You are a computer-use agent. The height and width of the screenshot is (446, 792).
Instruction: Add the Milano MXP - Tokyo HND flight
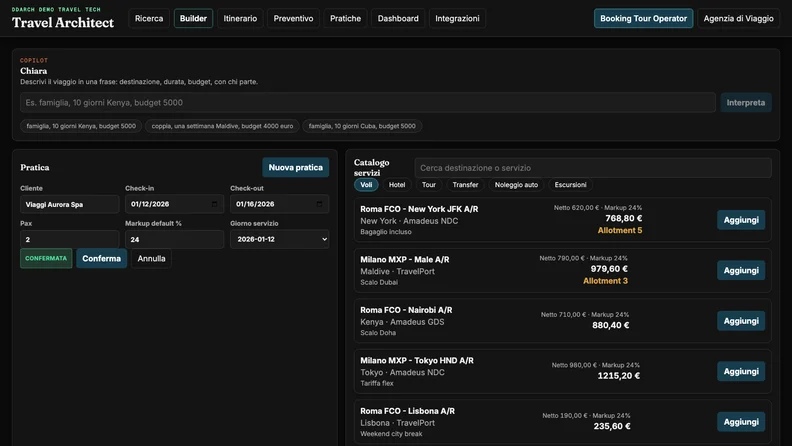(741, 371)
